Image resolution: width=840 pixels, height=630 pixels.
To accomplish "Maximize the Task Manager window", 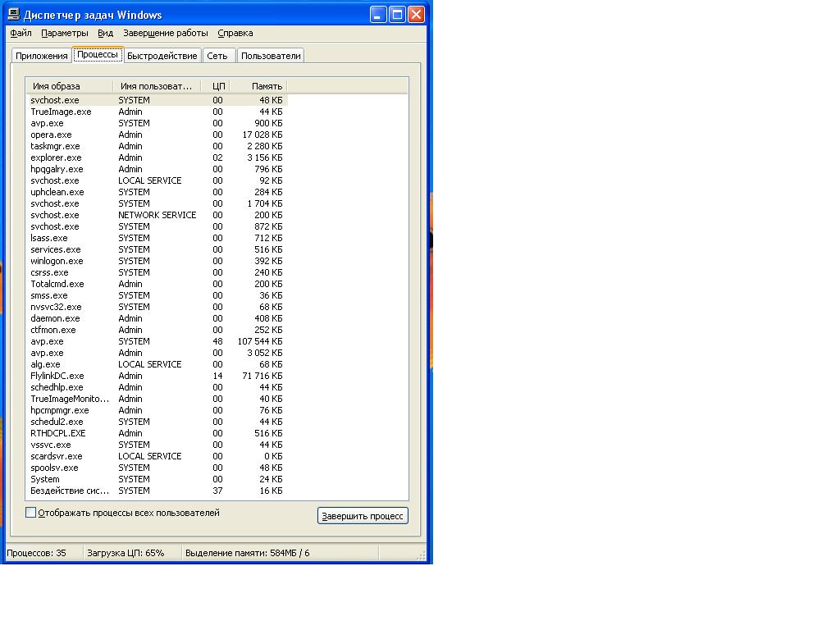I will 398,15.
